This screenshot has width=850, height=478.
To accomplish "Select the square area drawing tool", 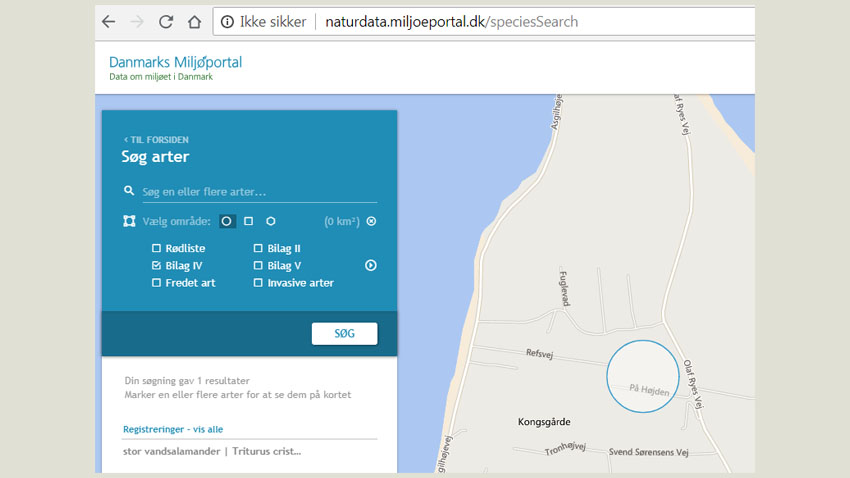I will pyautogui.click(x=249, y=221).
